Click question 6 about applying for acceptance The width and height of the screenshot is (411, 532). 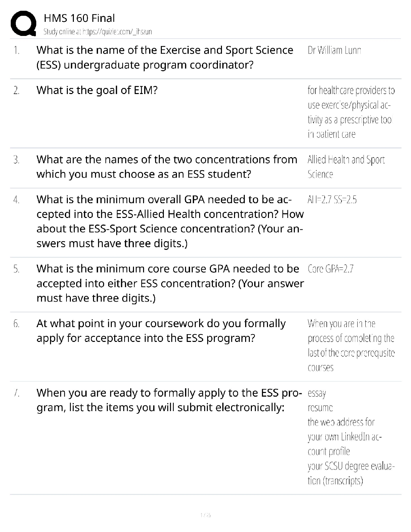(x=161, y=330)
